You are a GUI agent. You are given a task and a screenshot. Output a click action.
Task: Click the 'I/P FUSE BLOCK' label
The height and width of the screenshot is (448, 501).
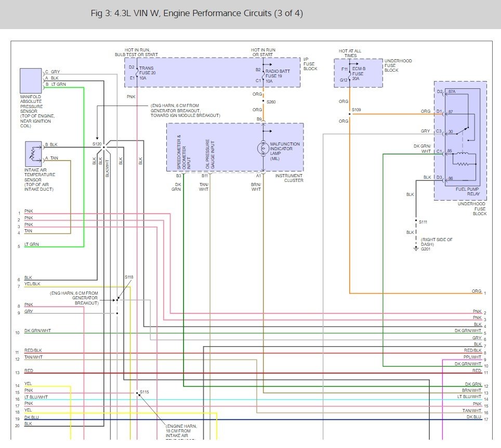click(x=310, y=64)
